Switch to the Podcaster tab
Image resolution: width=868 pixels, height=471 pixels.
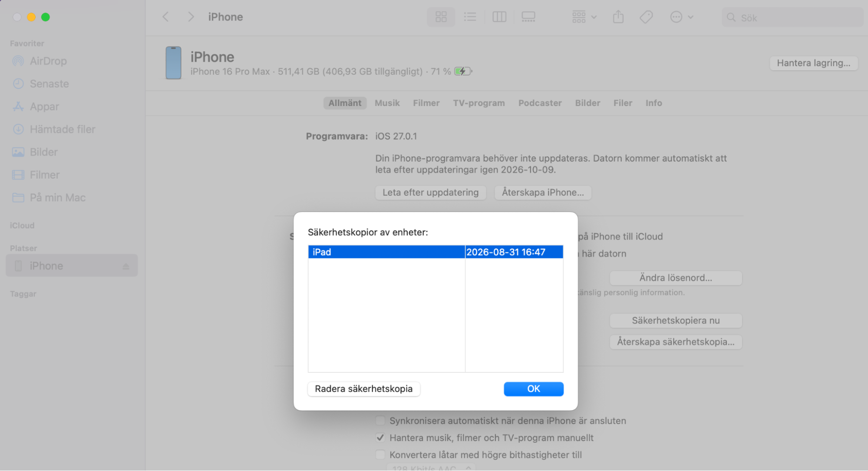pos(540,103)
